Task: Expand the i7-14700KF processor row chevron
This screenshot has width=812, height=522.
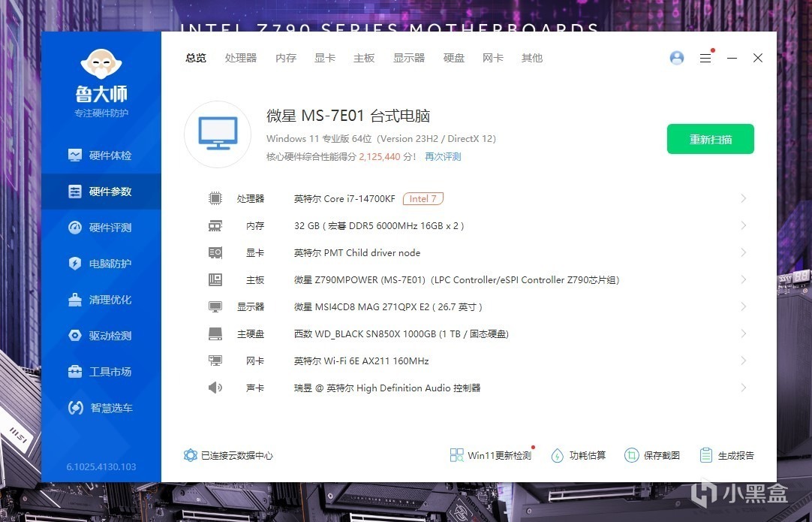Action: point(743,198)
